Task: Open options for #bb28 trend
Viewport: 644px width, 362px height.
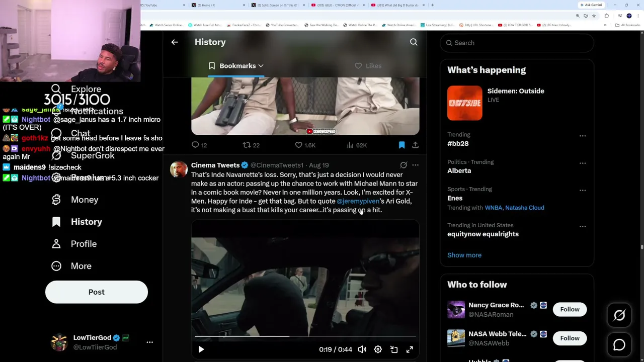Action: pyautogui.click(x=583, y=136)
